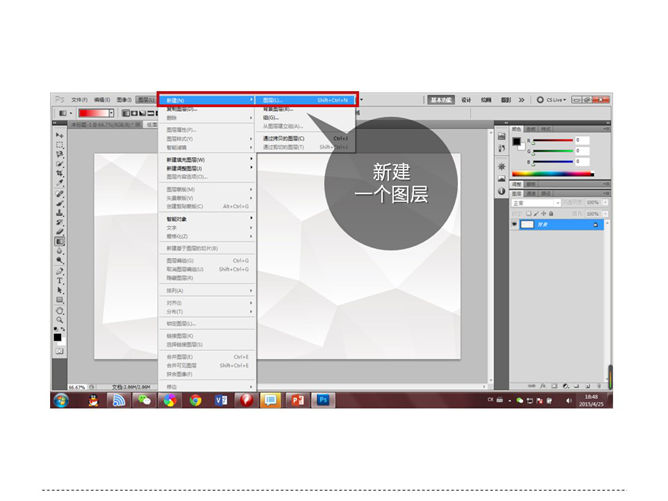Select the 背景 layer thumbnail

(x=527, y=225)
